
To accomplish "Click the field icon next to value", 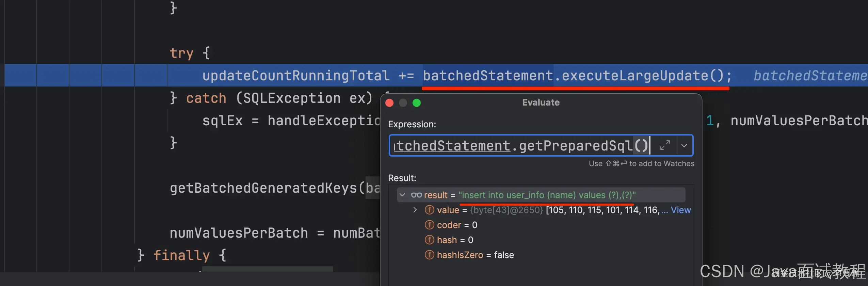I will click(x=430, y=210).
